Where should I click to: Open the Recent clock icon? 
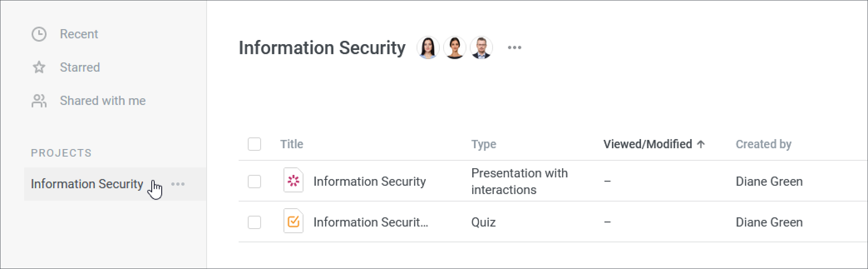pos(39,34)
